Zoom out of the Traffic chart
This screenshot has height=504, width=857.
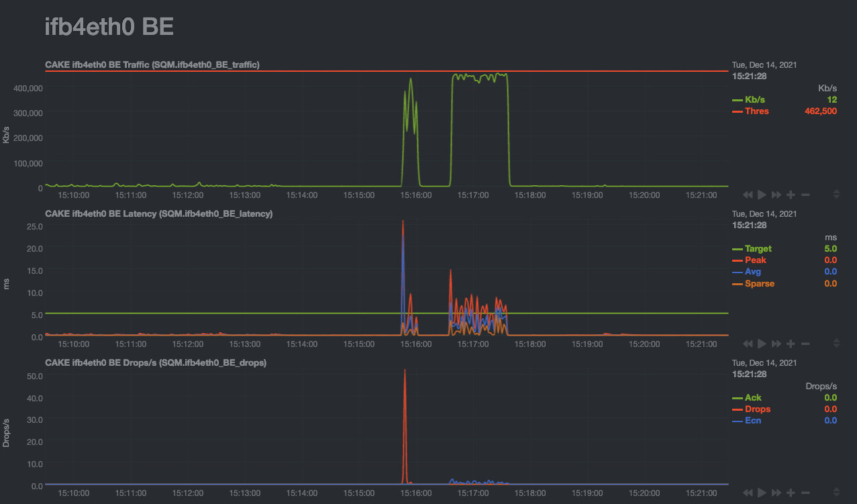click(805, 195)
